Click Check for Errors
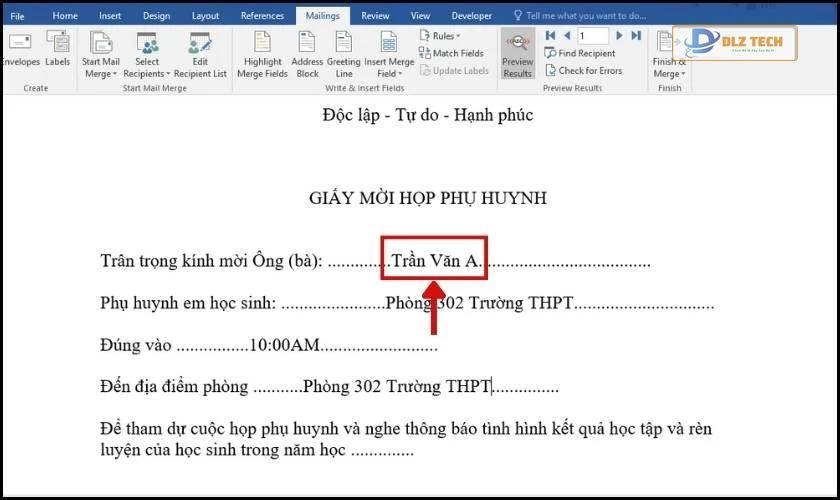This screenshot has height=500, width=840. [582, 71]
